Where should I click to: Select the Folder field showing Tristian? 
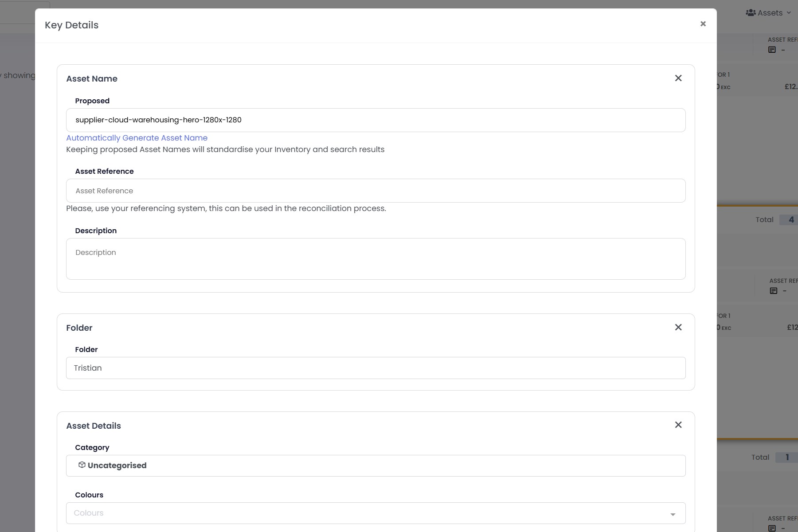tap(376, 368)
